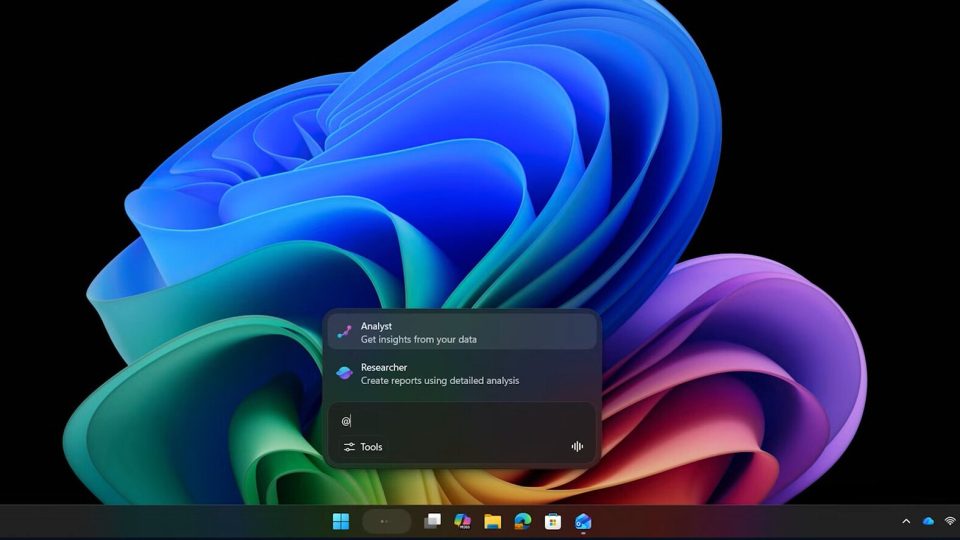Choose Researcher from the agent list
Screen dimensions: 960x540
pos(461,374)
